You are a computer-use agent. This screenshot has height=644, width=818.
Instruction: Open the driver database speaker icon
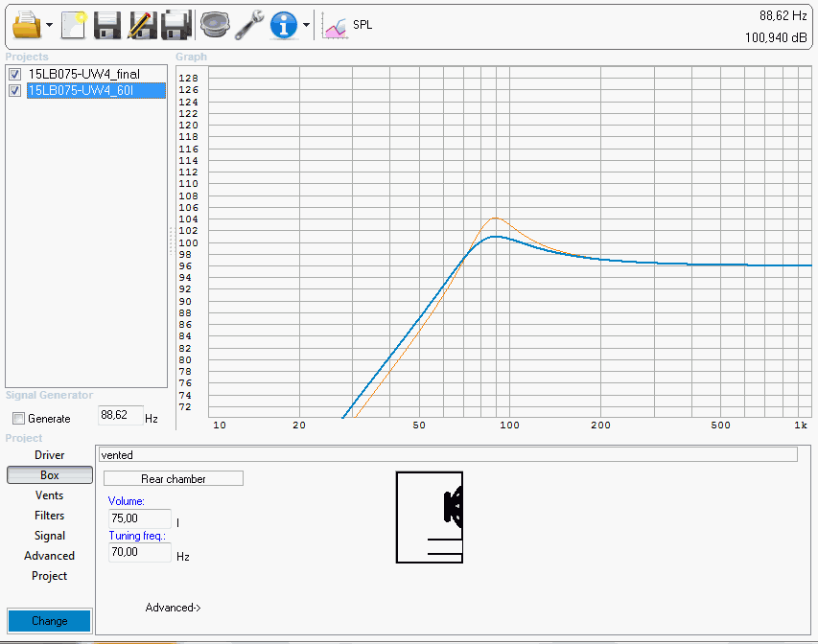(214, 24)
